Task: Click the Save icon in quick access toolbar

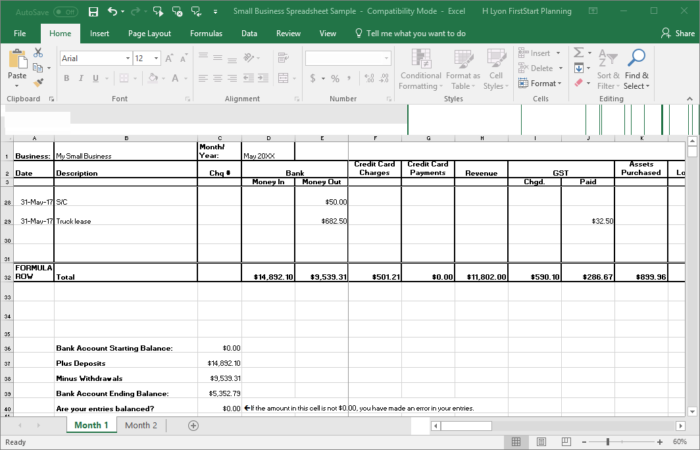Action: pyautogui.click(x=93, y=12)
